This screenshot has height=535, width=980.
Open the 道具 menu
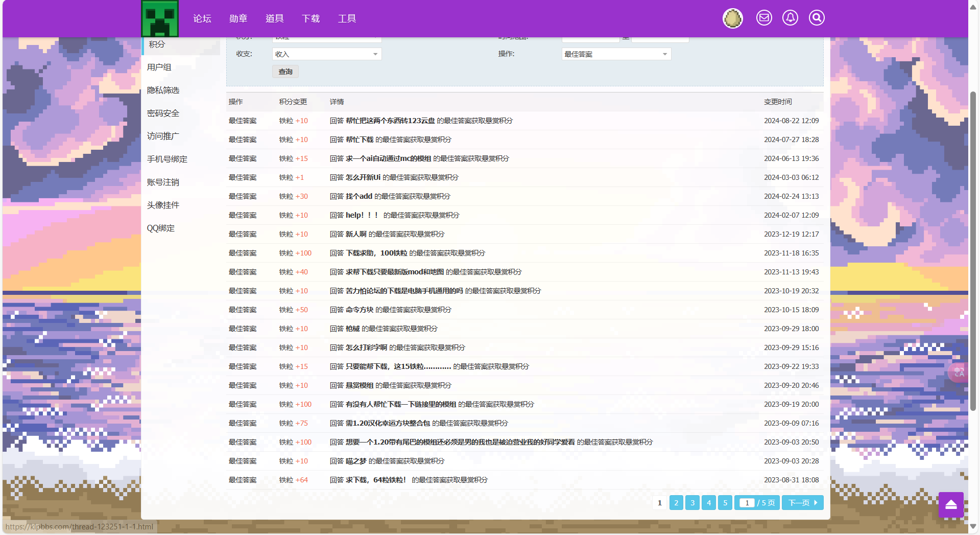point(275,18)
